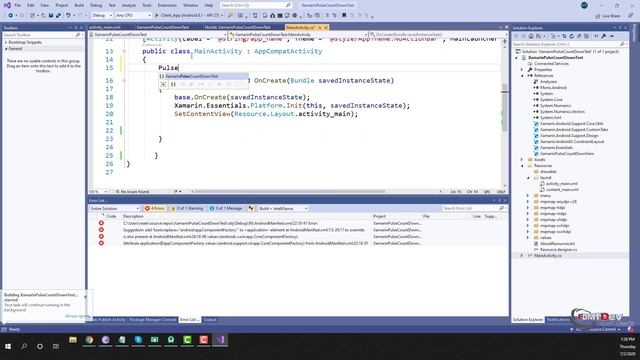Click the quick actions icon in IntelliSense popup

163,84
